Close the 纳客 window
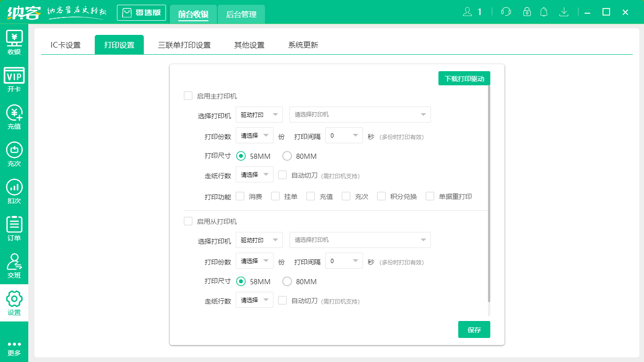The height and width of the screenshot is (362, 644). click(x=625, y=12)
